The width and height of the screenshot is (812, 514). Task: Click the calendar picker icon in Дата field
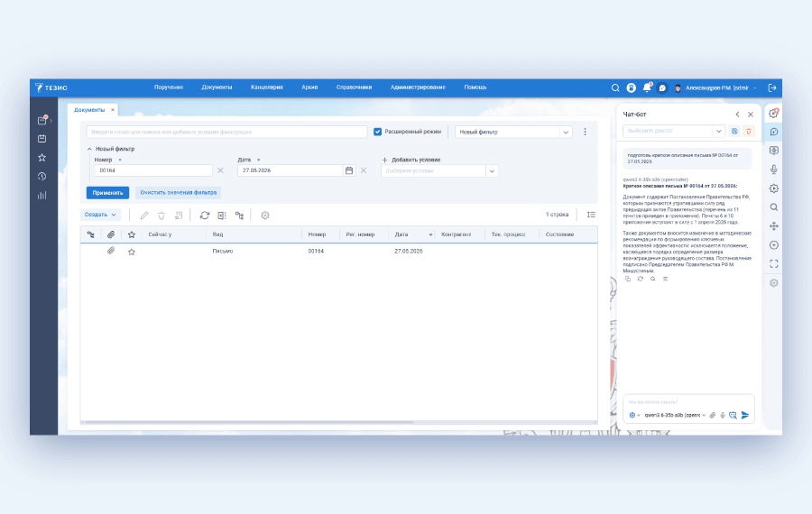point(349,170)
